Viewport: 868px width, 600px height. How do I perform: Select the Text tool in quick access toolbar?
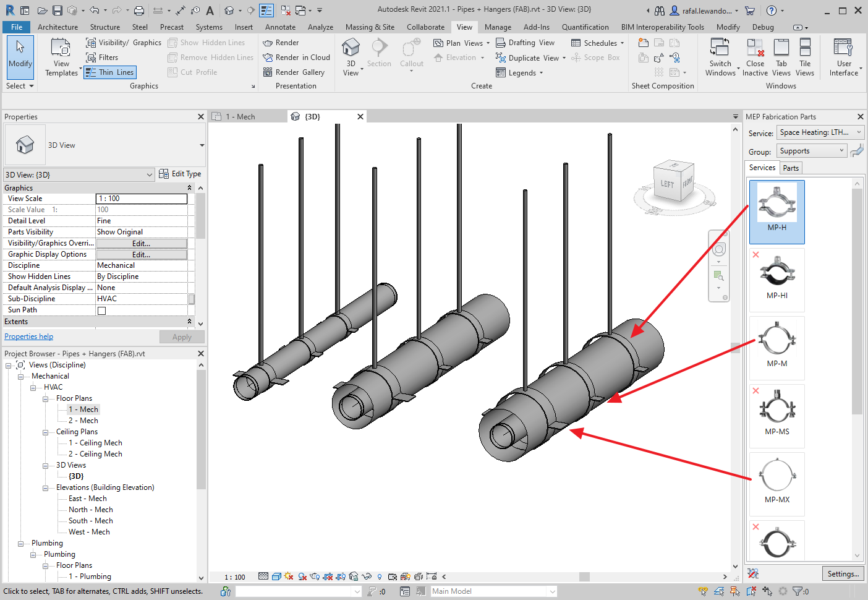[210, 11]
